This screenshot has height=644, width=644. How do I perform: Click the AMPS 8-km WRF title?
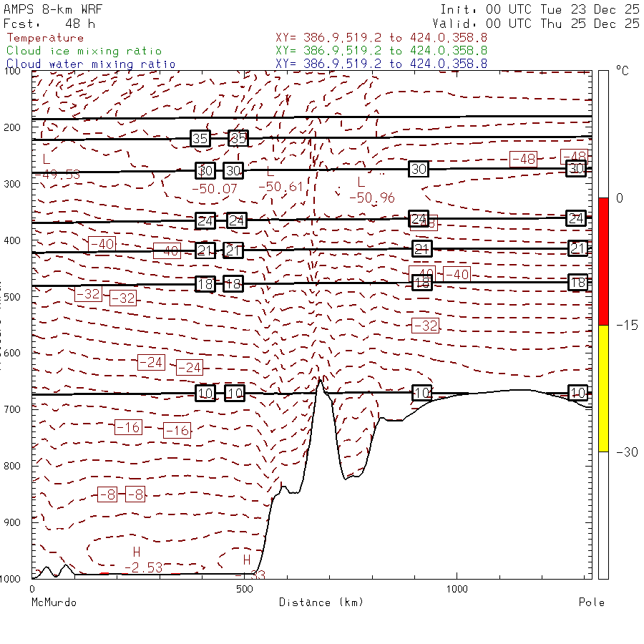(53, 9)
